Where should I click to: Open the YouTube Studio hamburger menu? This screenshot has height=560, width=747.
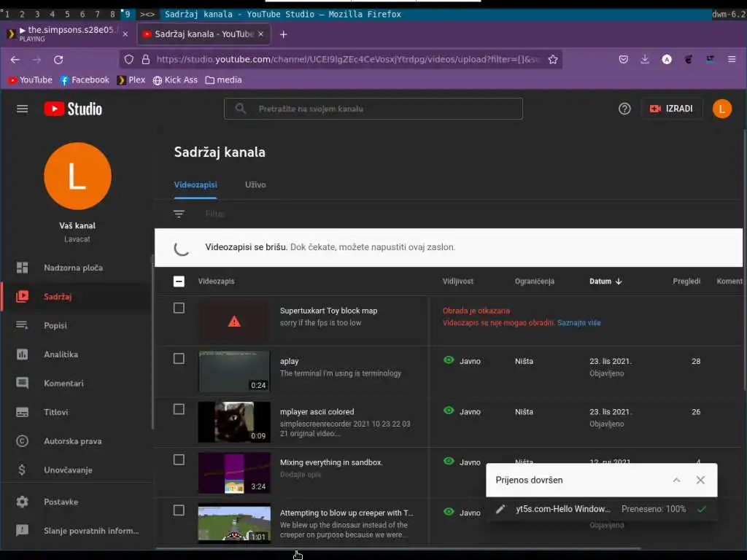click(22, 109)
